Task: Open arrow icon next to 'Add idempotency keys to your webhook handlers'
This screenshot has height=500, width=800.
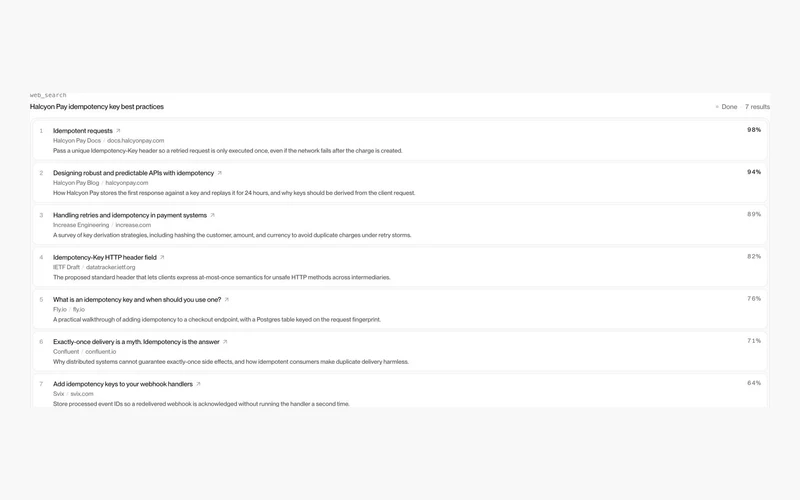Action: coord(198,384)
